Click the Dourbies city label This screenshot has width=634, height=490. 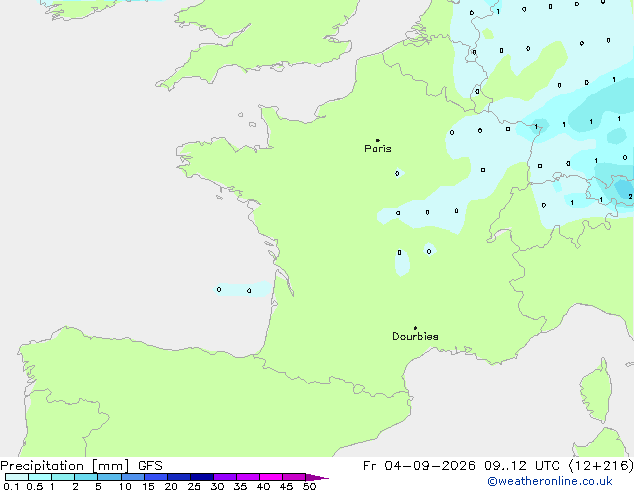415,336
